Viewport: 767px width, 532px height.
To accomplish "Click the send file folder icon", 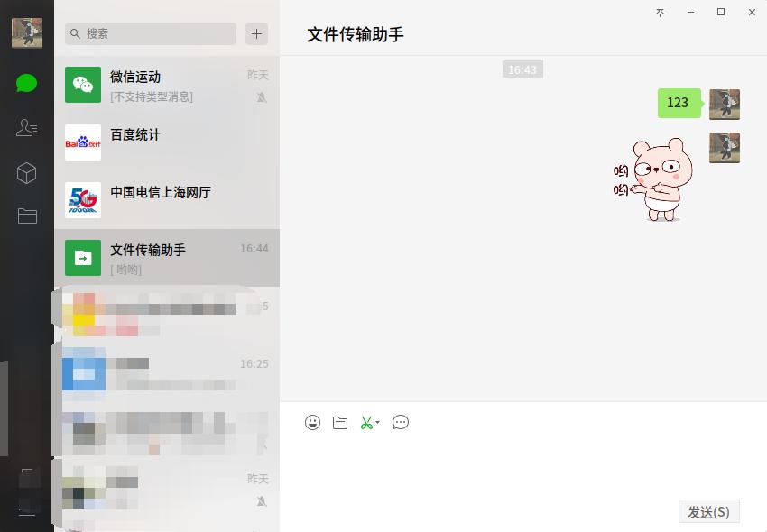I will point(340,423).
